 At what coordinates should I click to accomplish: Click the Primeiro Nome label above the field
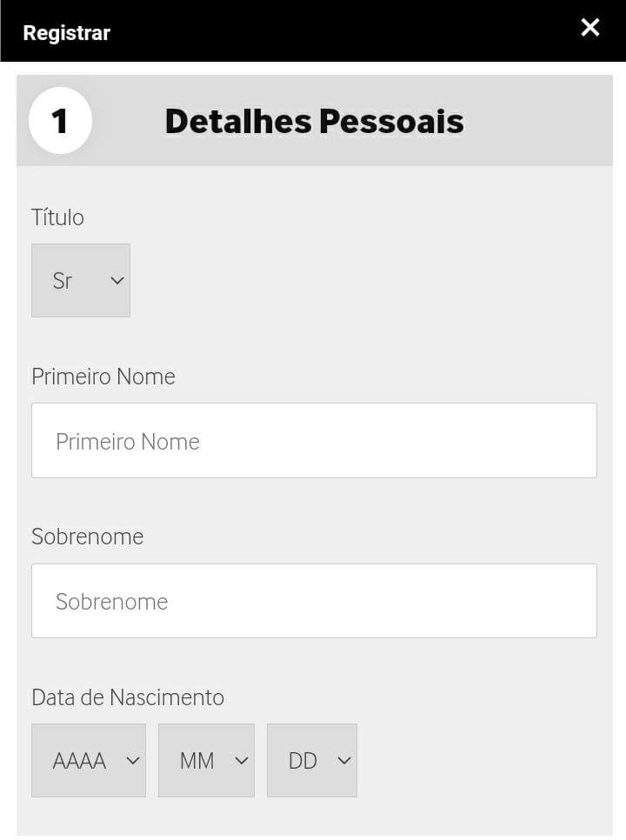pos(103,377)
